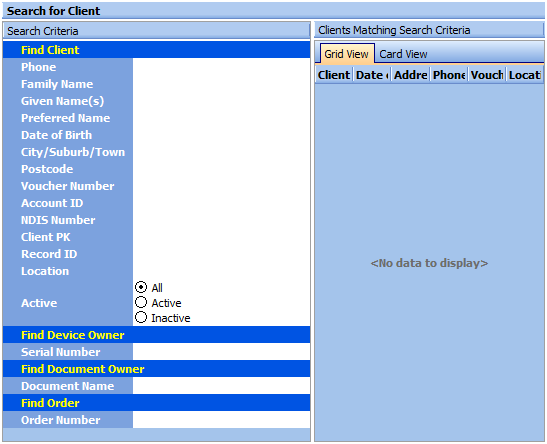Click the Phone input field
The image size is (547, 444).
click(221, 67)
